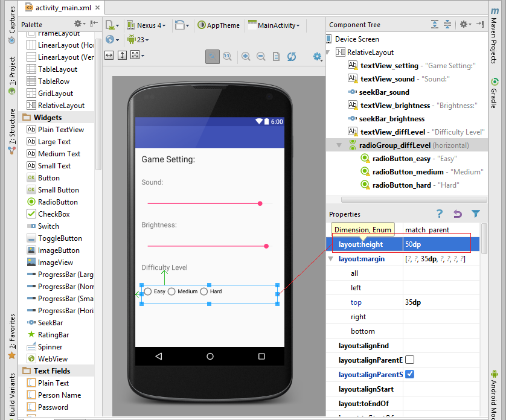The image size is (506, 420).
Task: Refresh the layout preview
Action: pos(292,57)
